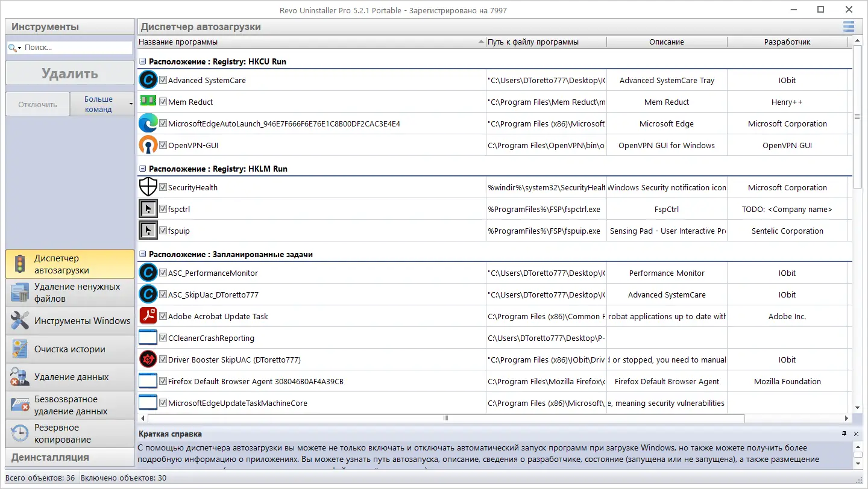Uncheck the Mem Reduct autorun checkbox
Screen dimensions: 868x489
point(163,102)
